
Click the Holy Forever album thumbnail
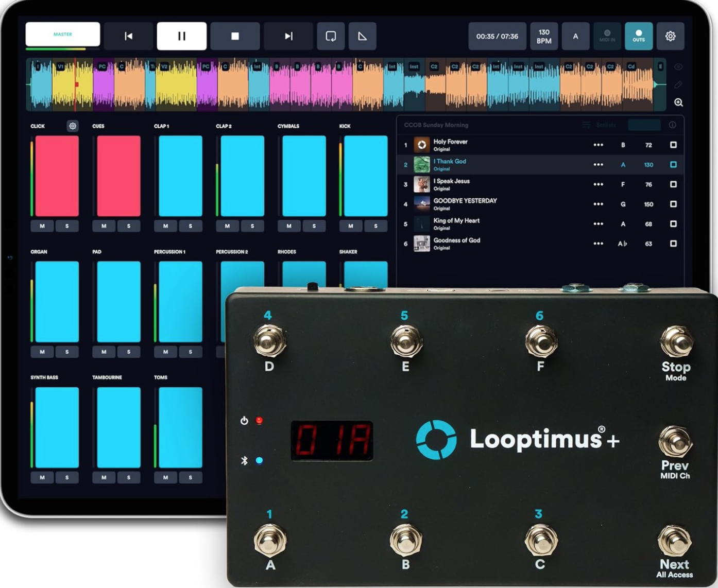pyautogui.click(x=422, y=145)
